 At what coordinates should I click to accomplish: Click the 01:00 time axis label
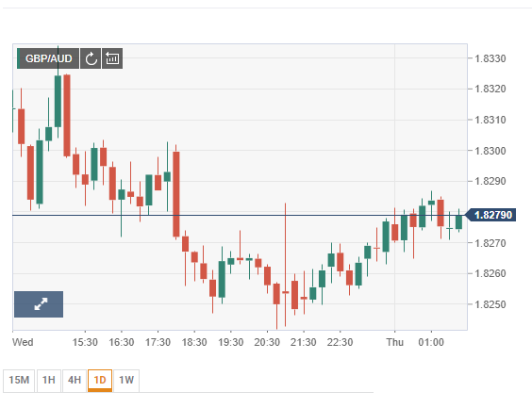click(431, 342)
